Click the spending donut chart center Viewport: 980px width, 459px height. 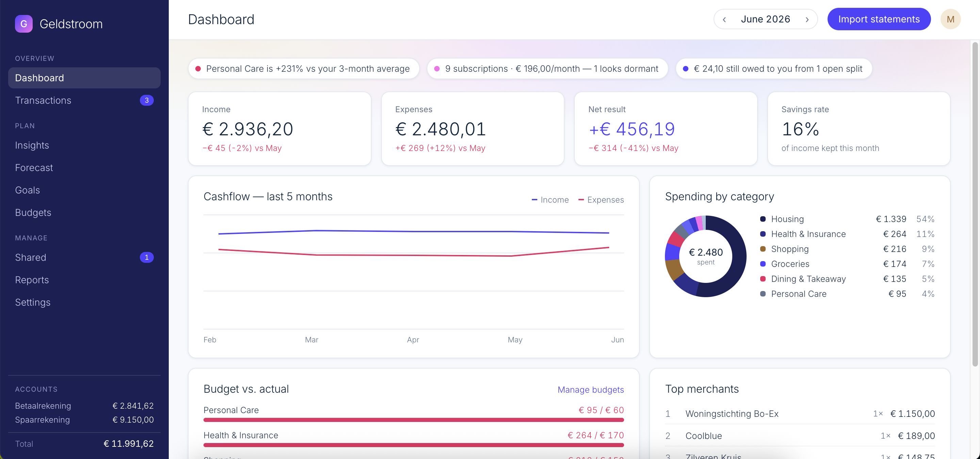706,256
